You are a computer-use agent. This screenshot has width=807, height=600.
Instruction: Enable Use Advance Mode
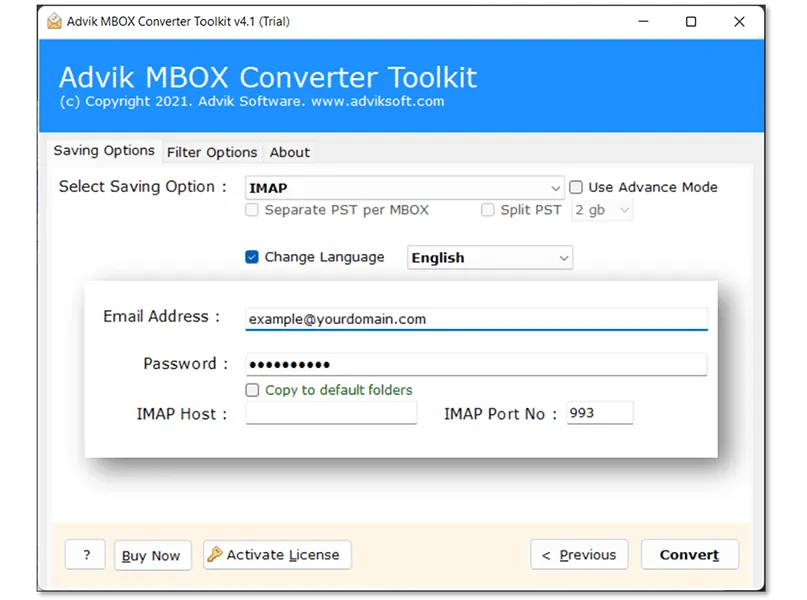tap(576, 187)
